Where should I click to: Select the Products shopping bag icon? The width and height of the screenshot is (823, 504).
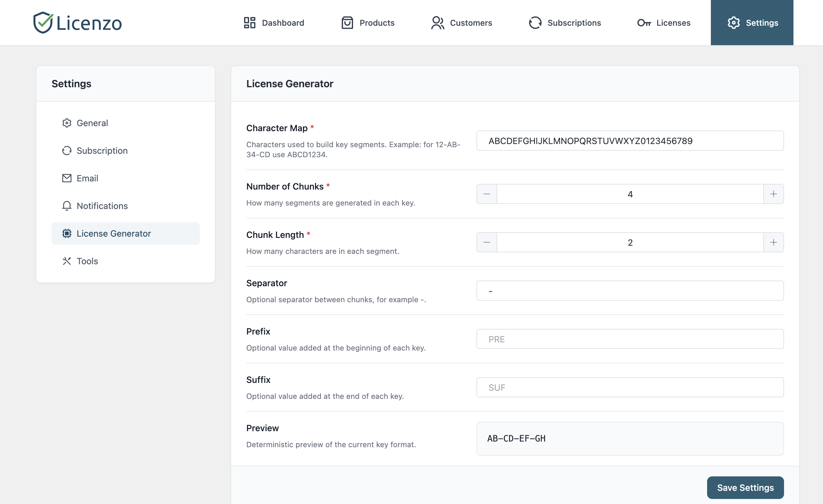347,23
